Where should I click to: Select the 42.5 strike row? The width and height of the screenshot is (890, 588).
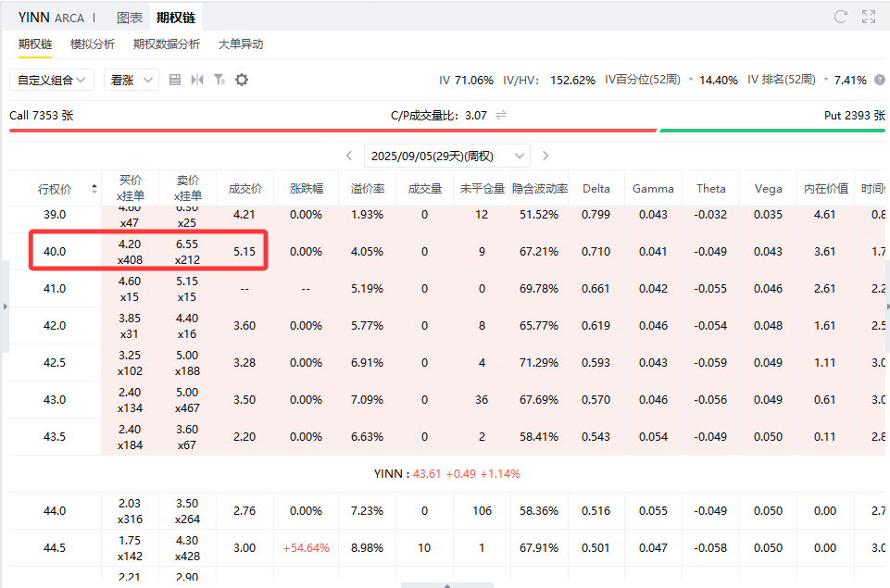pos(446,363)
